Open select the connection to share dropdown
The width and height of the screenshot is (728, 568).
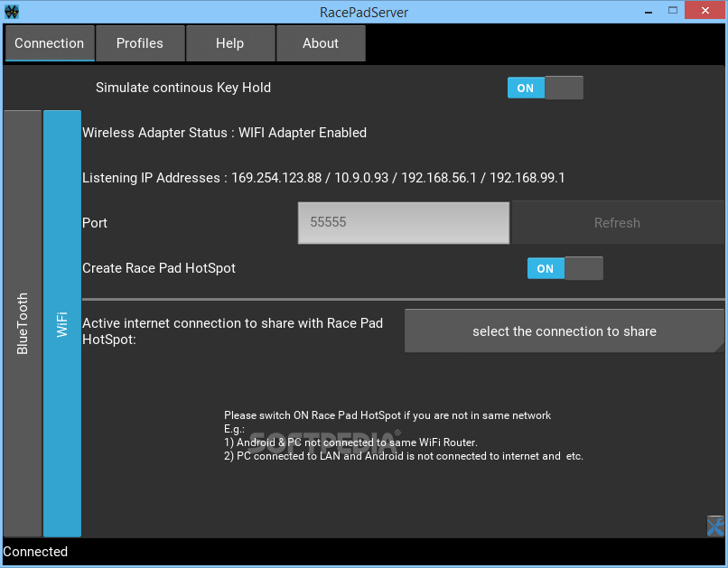tap(565, 331)
